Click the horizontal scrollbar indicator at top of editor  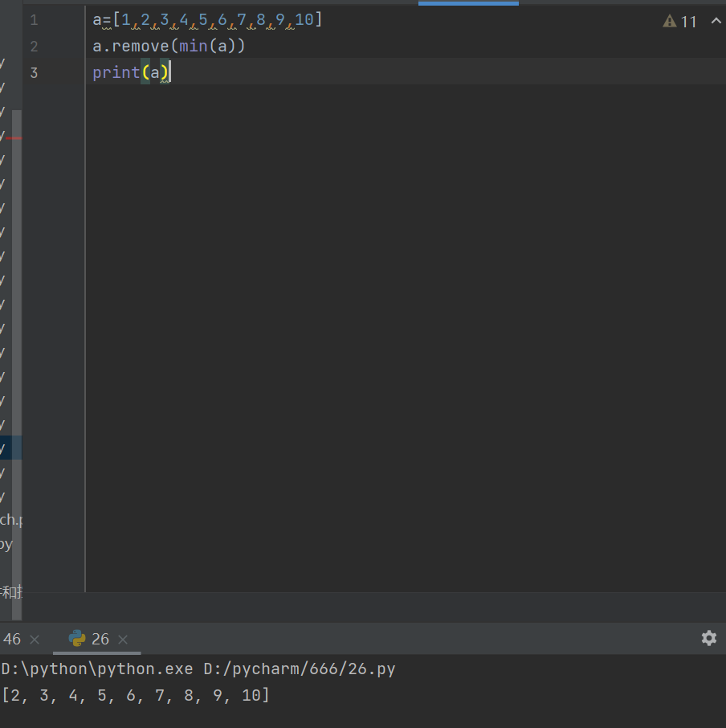[468, 3]
